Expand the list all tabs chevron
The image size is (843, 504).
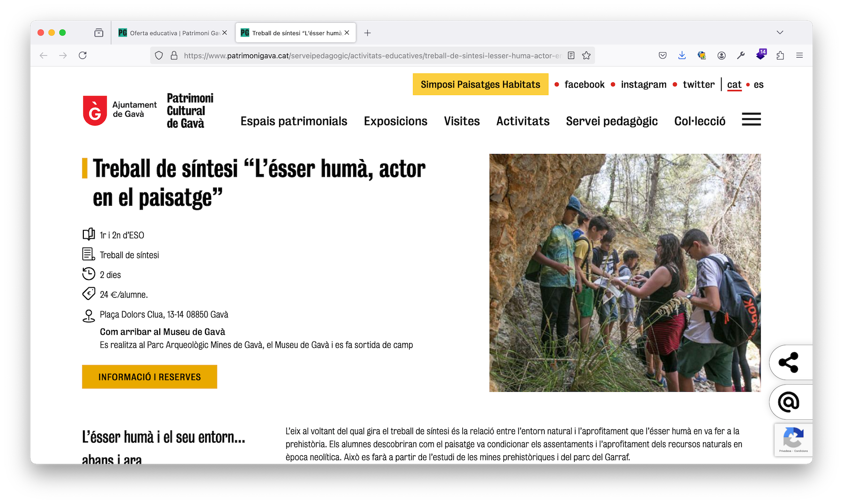point(780,33)
